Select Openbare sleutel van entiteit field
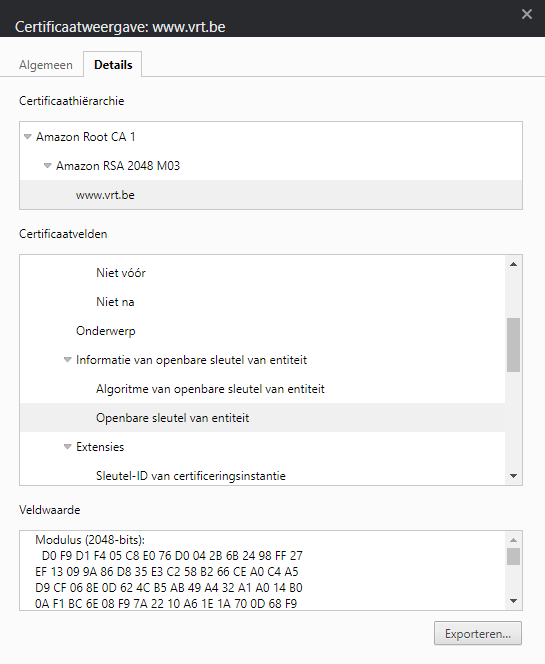 click(x=263, y=418)
